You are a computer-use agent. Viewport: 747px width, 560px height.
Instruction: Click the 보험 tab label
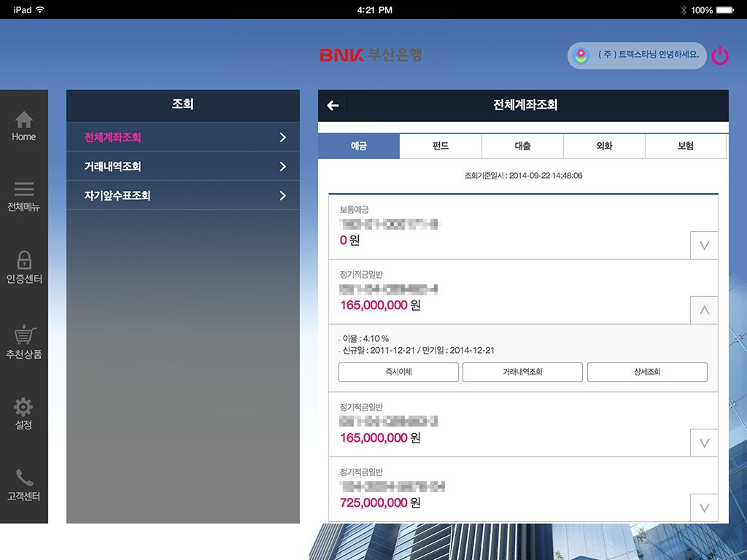click(686, 146)
